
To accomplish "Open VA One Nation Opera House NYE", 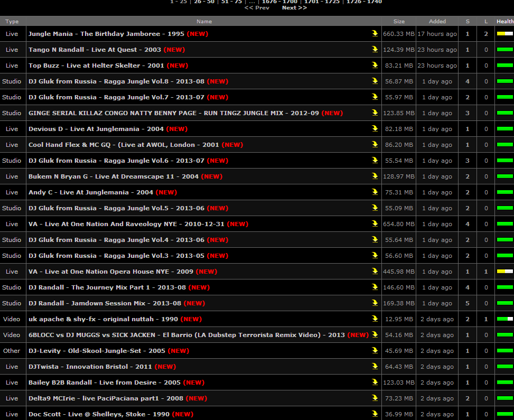I will pyautogui.click(x=111, y=272).
